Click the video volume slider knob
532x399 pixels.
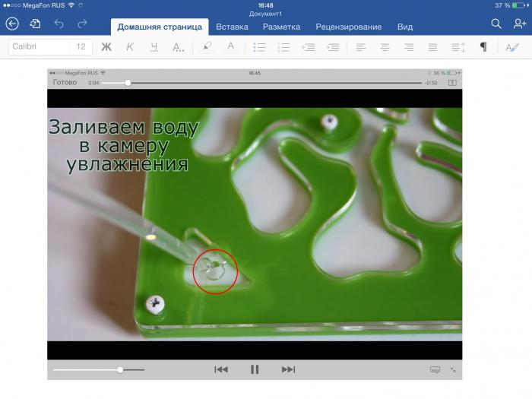120,369
